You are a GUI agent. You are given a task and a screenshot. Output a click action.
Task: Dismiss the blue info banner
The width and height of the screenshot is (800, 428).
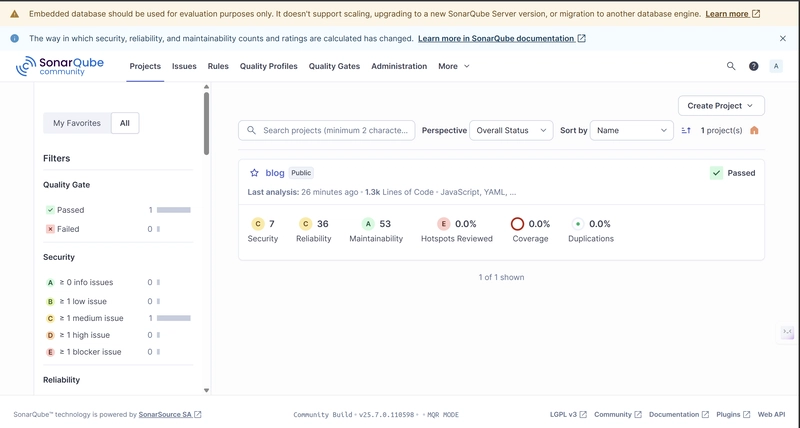point(783,38)
